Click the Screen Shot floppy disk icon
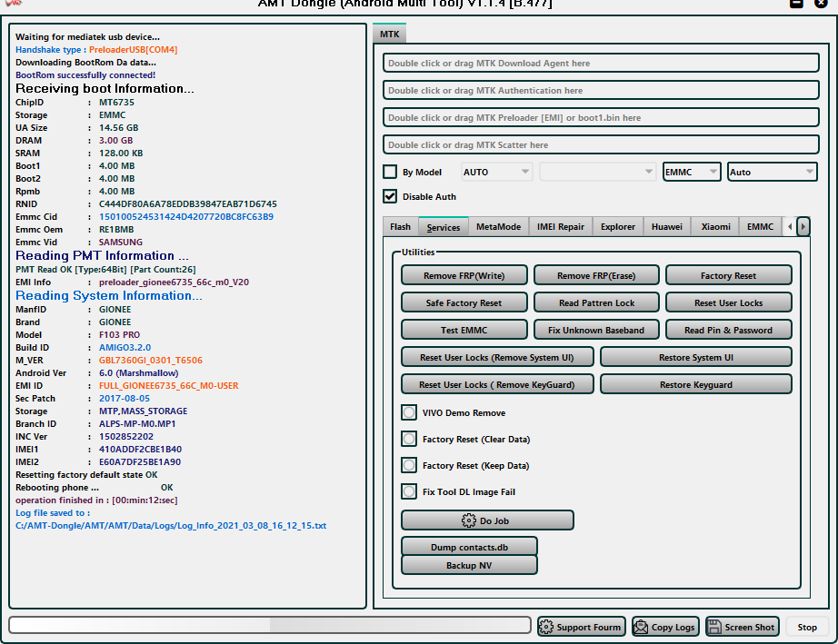838x644 pixels. [x=714, y=627]
